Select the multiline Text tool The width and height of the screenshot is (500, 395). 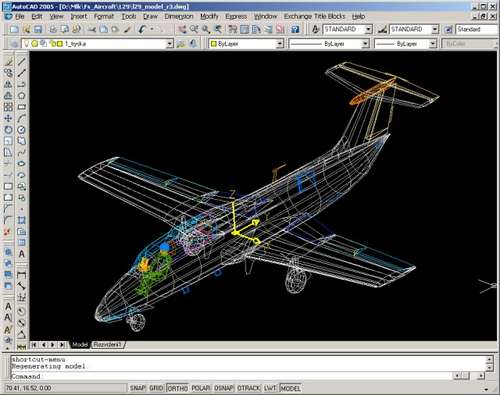(22, 254)
